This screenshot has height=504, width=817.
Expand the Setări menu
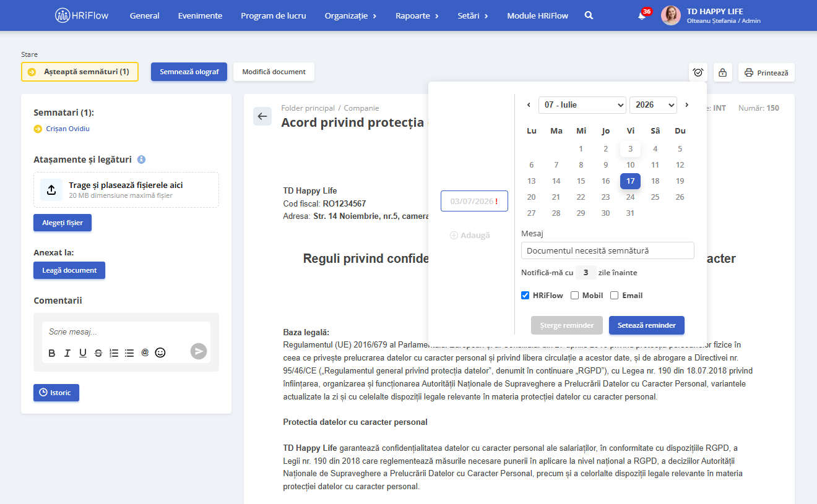tap(473, 15)
